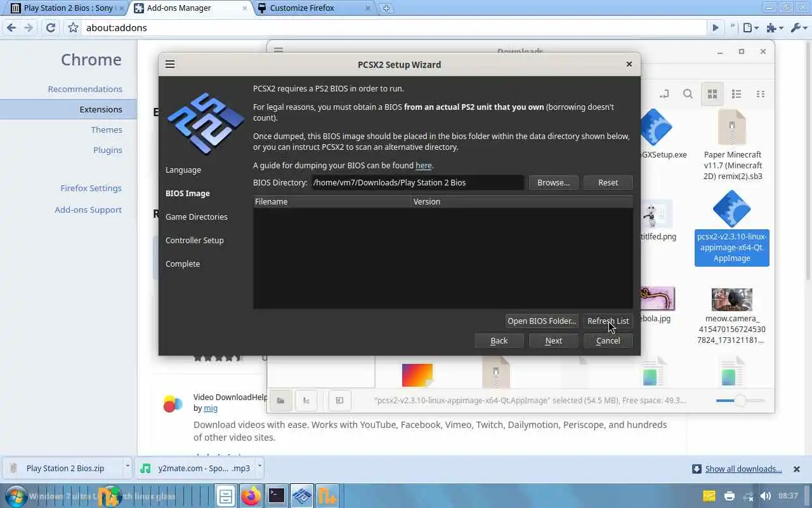
Task: Click browser back arrow
Action: pyautogui.click(x=11, y=28)
